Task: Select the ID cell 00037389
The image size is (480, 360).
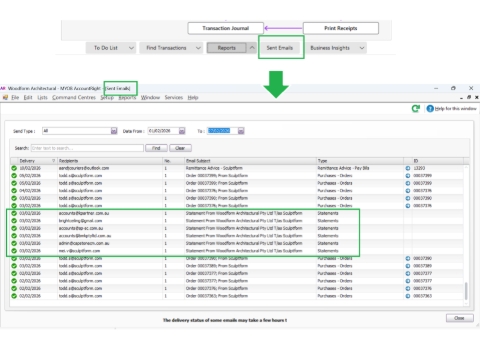Action: coord(422,266)
